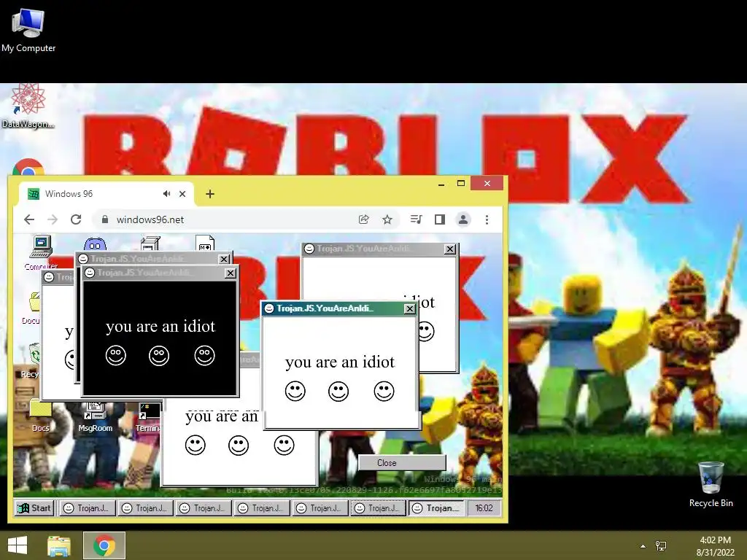The image size is (747, 560).
Task: Click the Chrome icon in the taskbar
Action: coord(104,545)
